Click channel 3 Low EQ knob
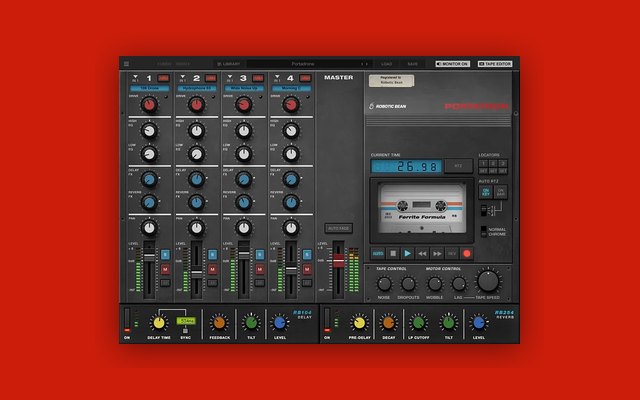The image size is (640, 400). point(244,154)
